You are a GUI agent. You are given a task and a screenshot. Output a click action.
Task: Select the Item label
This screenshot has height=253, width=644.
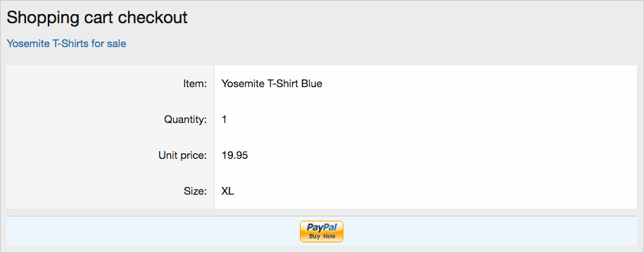(195, 84)
